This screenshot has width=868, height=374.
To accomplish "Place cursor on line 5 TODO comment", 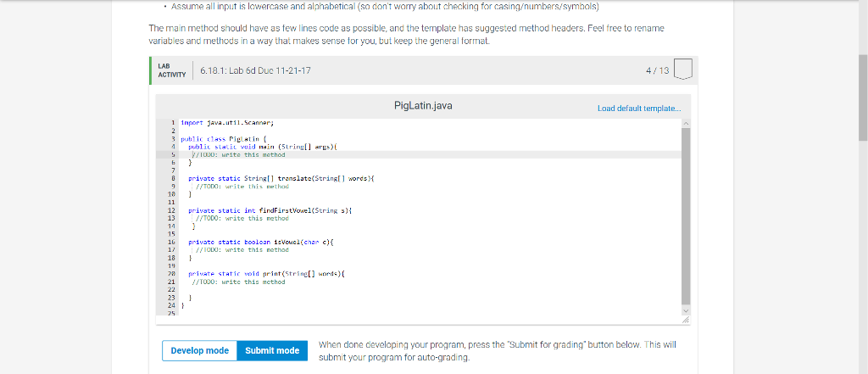I will [229, 154].
